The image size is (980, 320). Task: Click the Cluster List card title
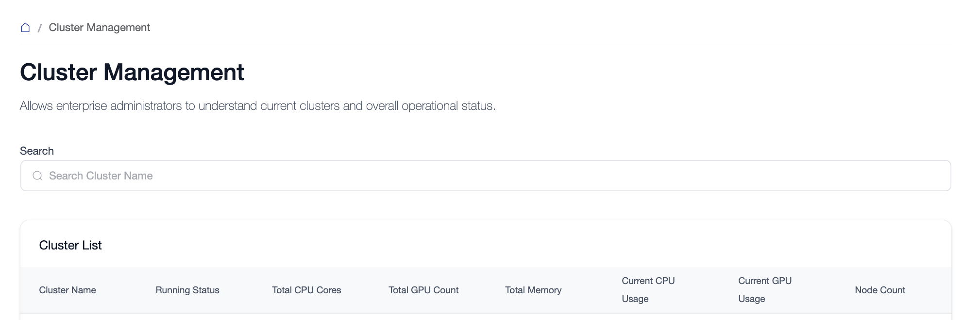click(70, 245)
